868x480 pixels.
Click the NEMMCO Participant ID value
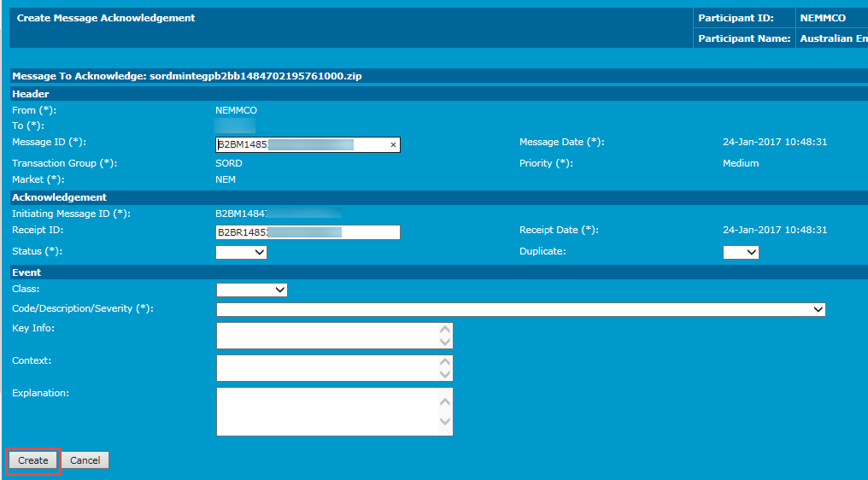click(823, 18)
